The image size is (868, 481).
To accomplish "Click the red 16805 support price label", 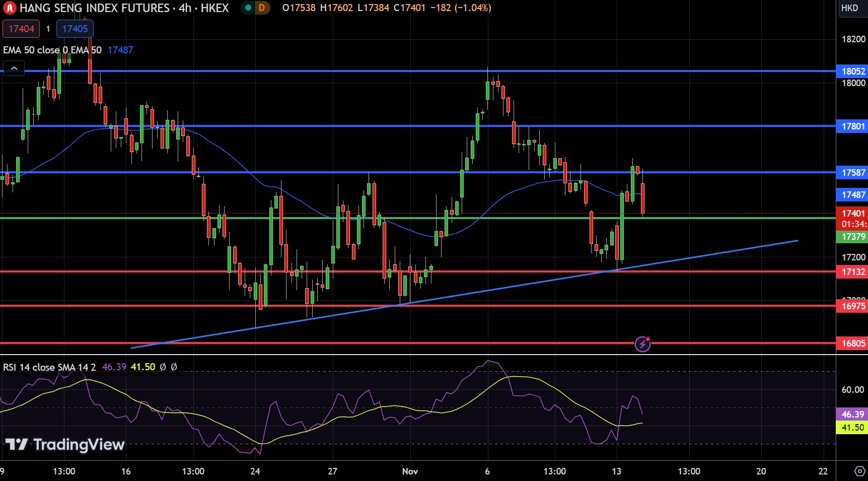I will (852, 343).
